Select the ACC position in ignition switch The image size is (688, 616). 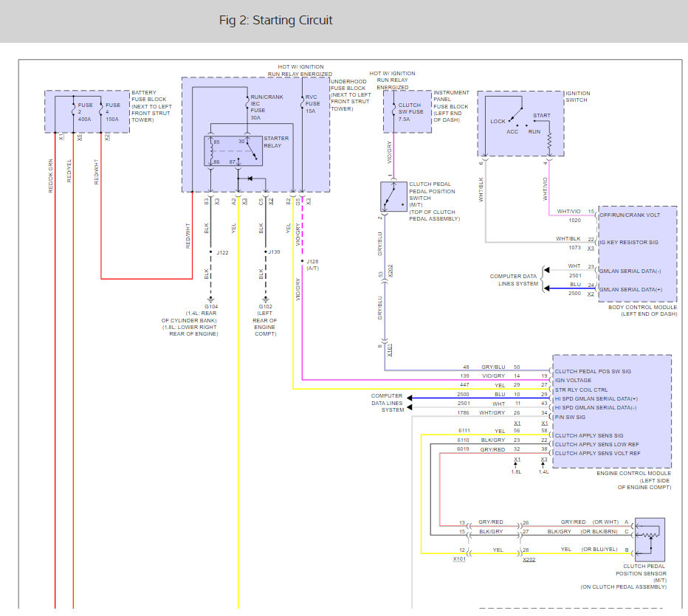(x=512, y=131)
